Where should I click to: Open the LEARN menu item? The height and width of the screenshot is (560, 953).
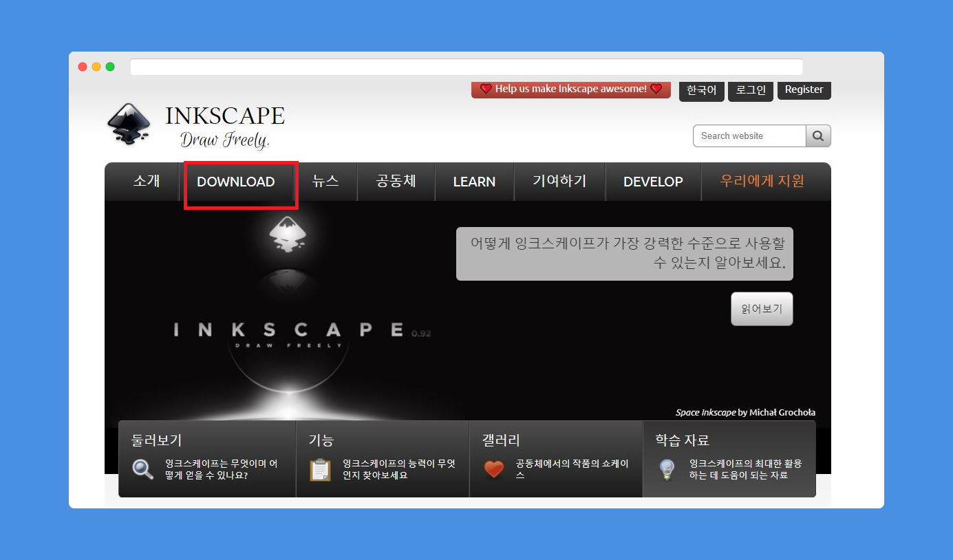[x=475, y=182]
